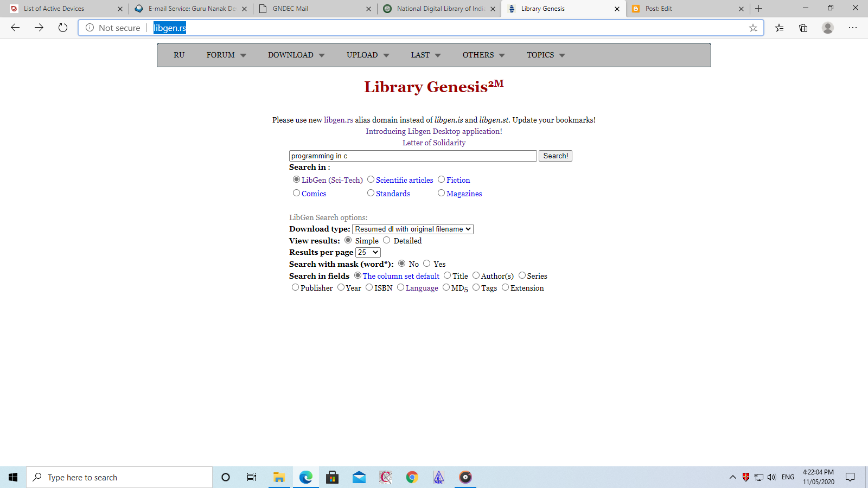Reload the page with the refresh icon
Screen dimensions: 868x488
(63, 28)
